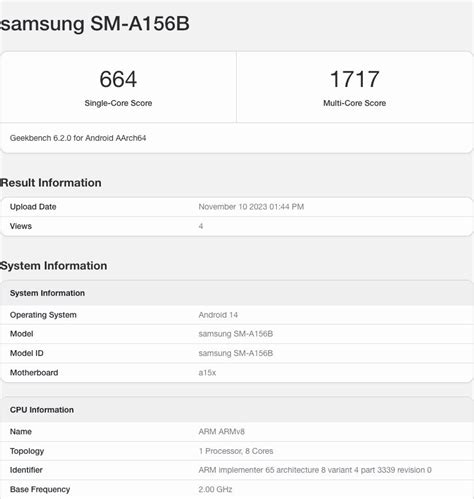Select the Upload Date value November 10 2023
This screenshot has width=474, height=499.
coord(251,207)
